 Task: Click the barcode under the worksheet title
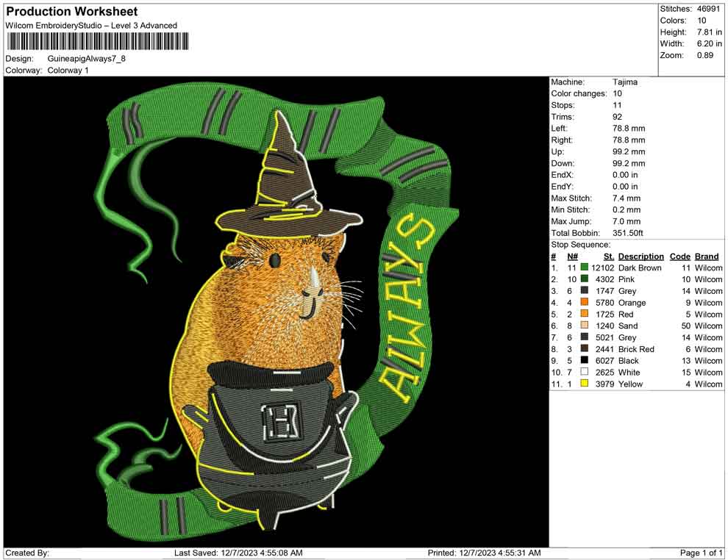click(x=98, y=41)
